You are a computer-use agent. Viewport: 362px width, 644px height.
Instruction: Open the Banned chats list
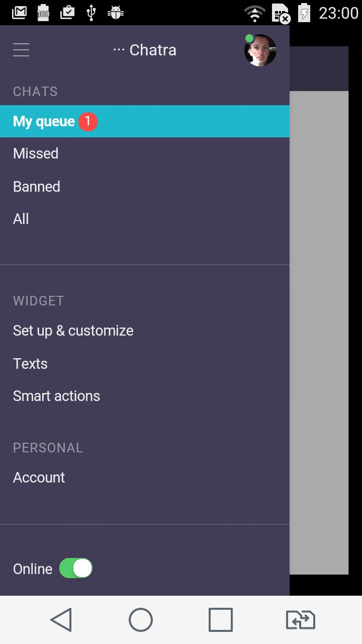(x=145, y=187)
